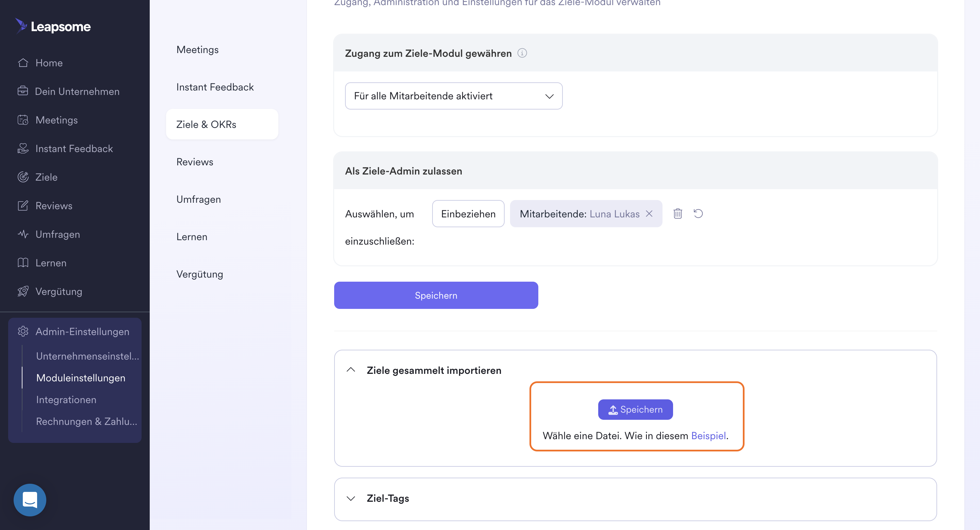This screenshot has width=980, height=530.
Task: Click the Meetings calendar icon in dark sidebar
Action: pos(23,120)
